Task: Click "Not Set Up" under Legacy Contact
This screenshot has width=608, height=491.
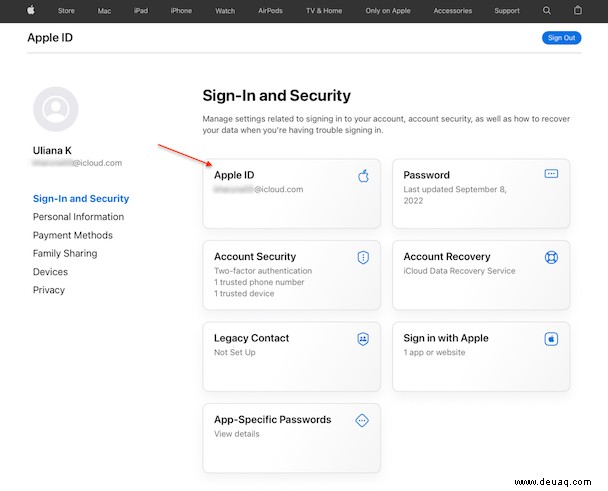Action: [235, 352]
